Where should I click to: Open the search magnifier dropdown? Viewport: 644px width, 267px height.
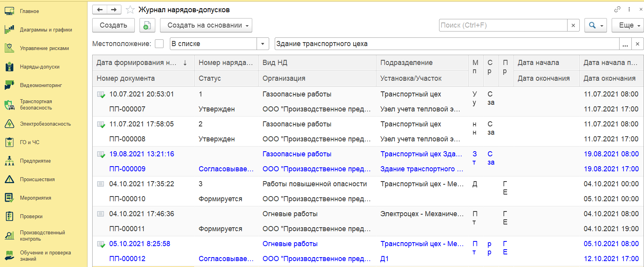(x=596, y=25)
